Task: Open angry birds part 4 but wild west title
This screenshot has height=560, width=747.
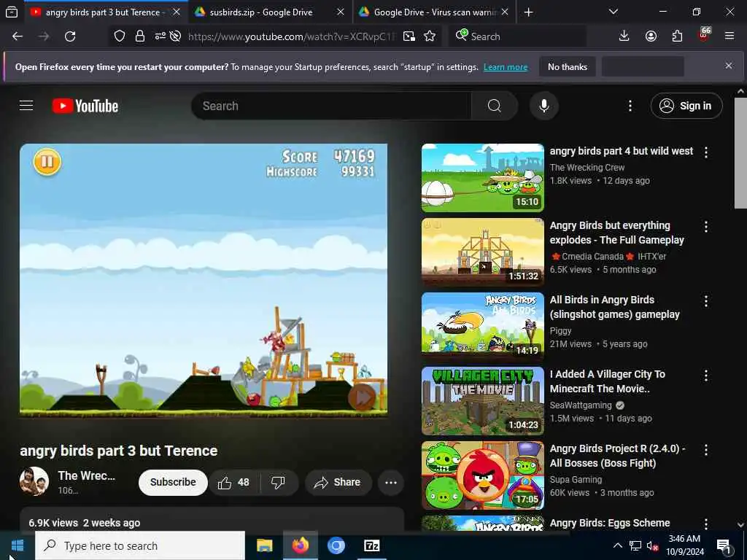Action: point(622,151)
